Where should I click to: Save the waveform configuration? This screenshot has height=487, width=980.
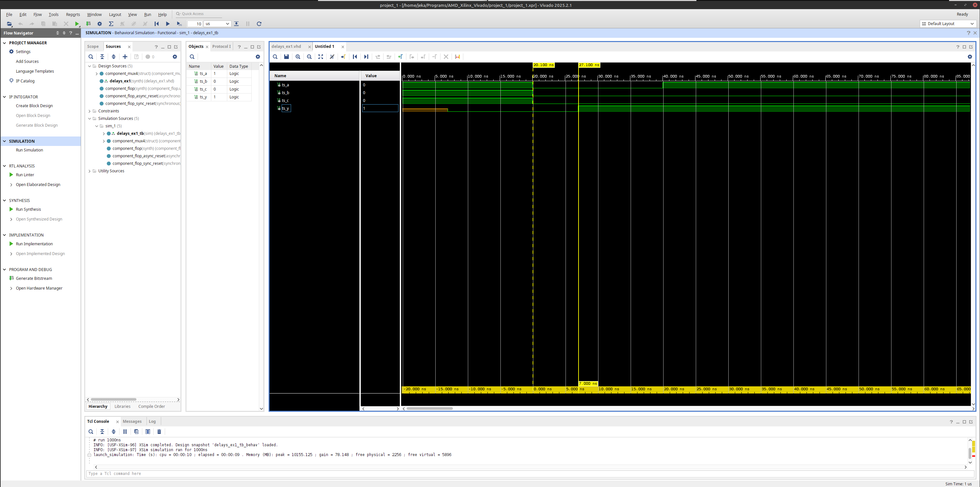[287, 57]
